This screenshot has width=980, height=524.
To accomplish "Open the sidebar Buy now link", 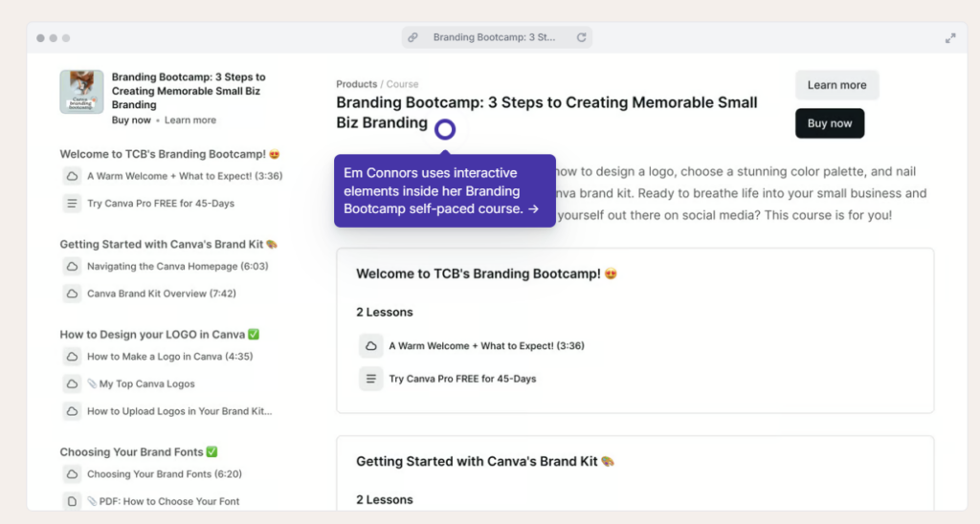I will 131,120.
